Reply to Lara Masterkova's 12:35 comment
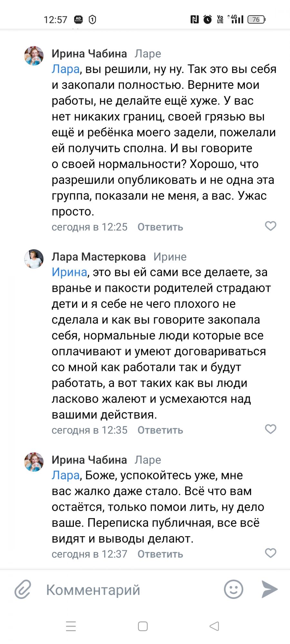The image size is (290, 644). [160, 430]
